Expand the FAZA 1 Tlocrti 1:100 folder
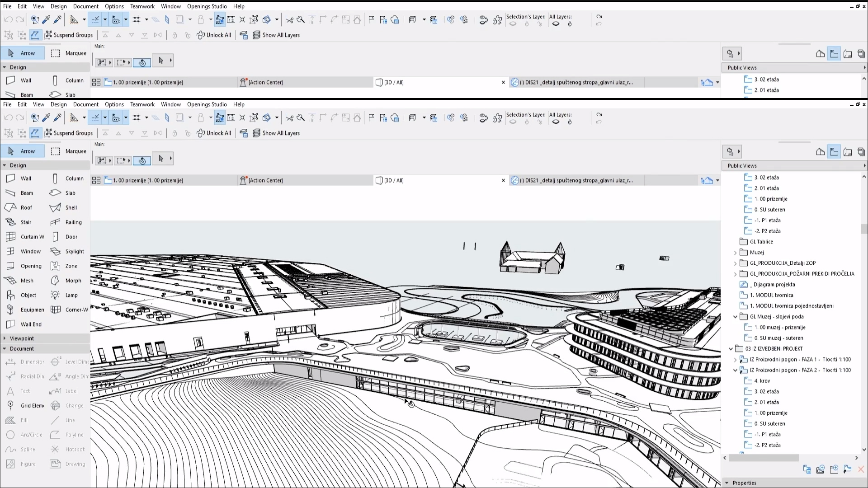Image resolution: width=868 pixels, height=488 pixels. point(735,360)
